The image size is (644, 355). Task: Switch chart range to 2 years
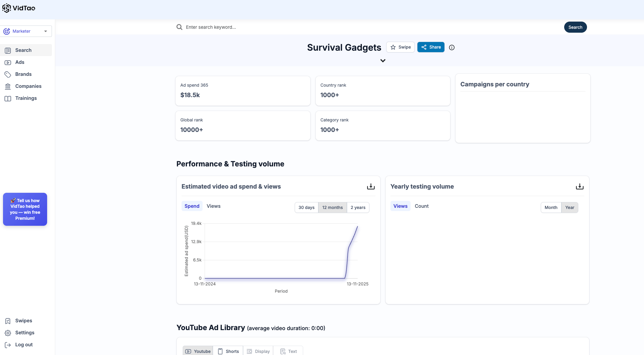coord(358,207)
